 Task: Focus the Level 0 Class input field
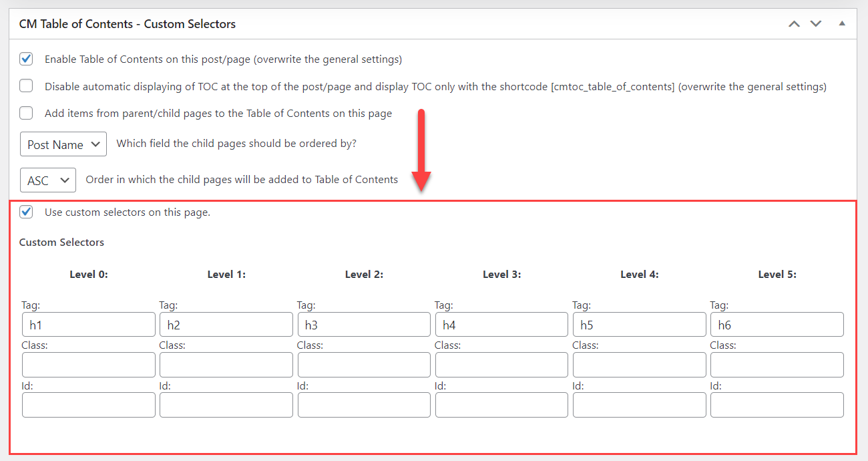[89, 365]
